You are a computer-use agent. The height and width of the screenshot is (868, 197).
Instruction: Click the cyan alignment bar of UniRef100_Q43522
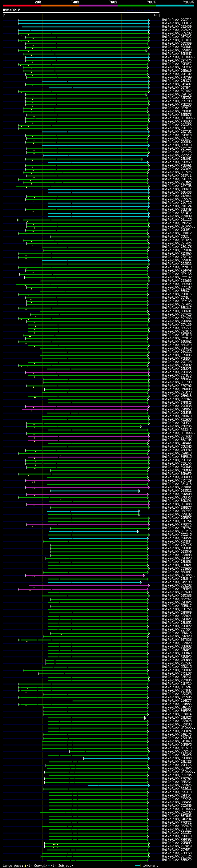pyautogui.click(x=95, y=491)
